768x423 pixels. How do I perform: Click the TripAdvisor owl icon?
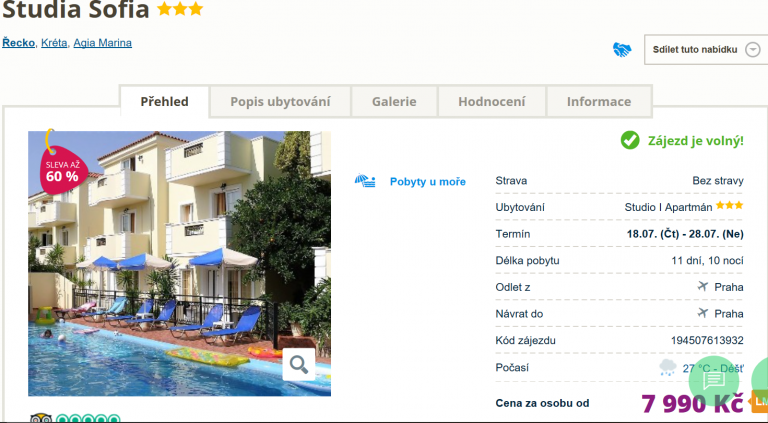pos(41,419)
